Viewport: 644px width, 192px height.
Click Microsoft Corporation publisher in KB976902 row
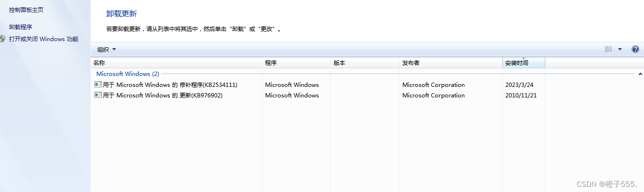pyautogui.click(x=433, y=96)
